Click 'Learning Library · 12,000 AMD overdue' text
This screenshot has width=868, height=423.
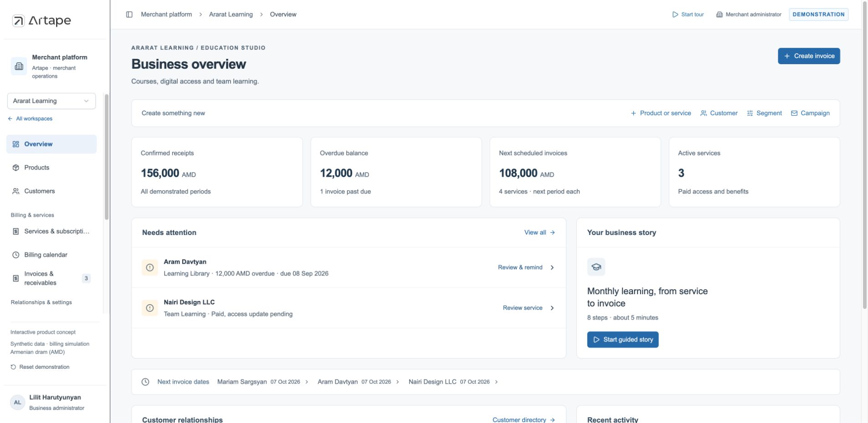pyautogui.click(x=219, y=274)
